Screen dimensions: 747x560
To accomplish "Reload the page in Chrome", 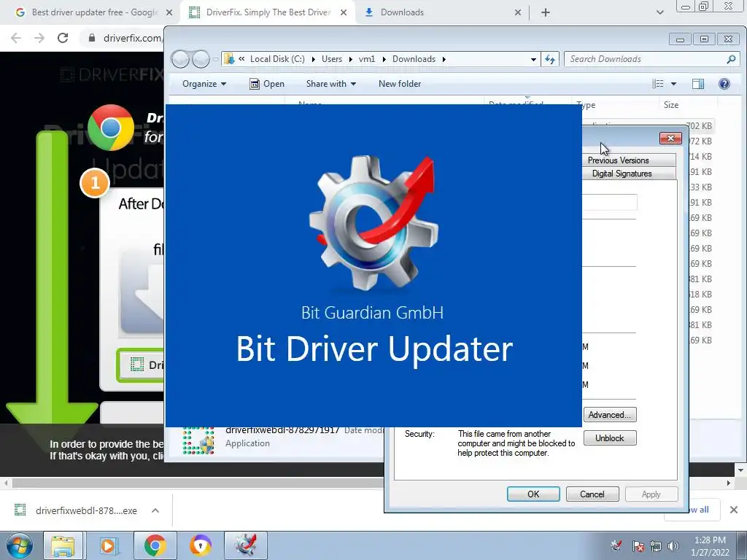I will click(x=63, y=38).
